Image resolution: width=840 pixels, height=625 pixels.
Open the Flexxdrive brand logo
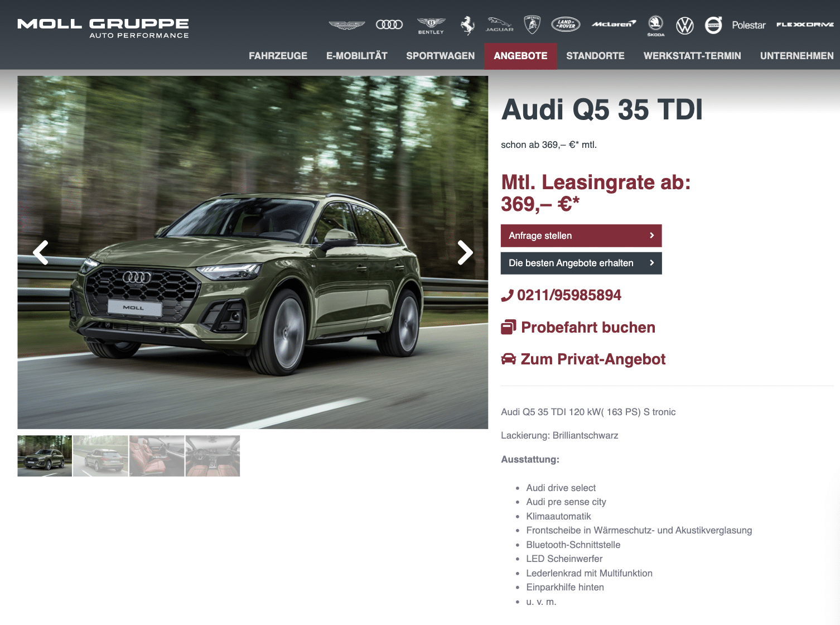[x=805, y=25]
